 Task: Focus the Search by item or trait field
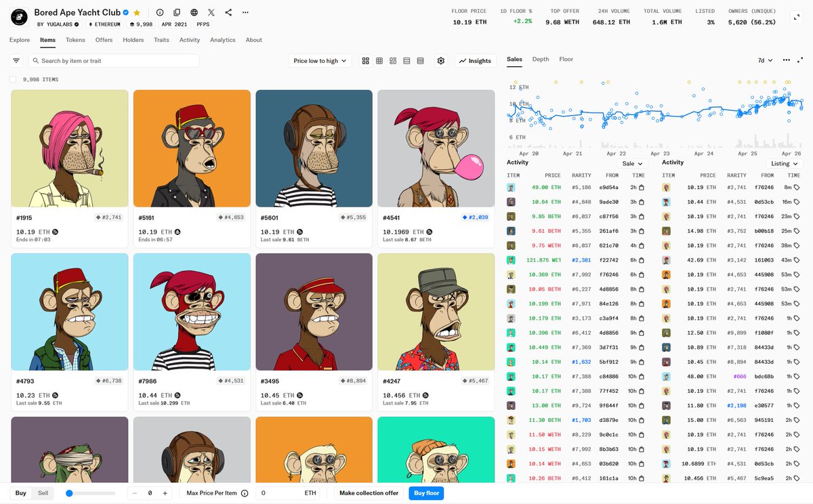tap(113, 61)
